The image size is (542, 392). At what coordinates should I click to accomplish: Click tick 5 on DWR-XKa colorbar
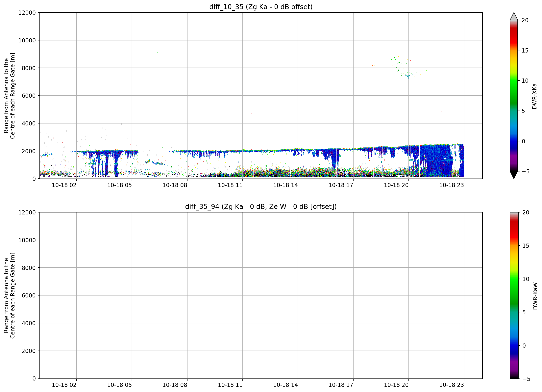point(523,111)
